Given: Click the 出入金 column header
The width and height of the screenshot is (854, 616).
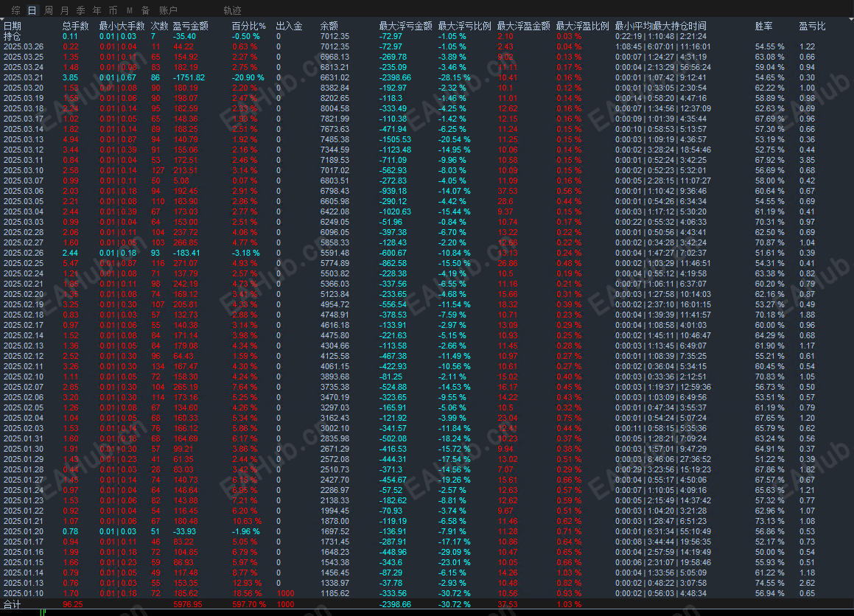Looking at the screenshot, I should click(x=289, y=26).
